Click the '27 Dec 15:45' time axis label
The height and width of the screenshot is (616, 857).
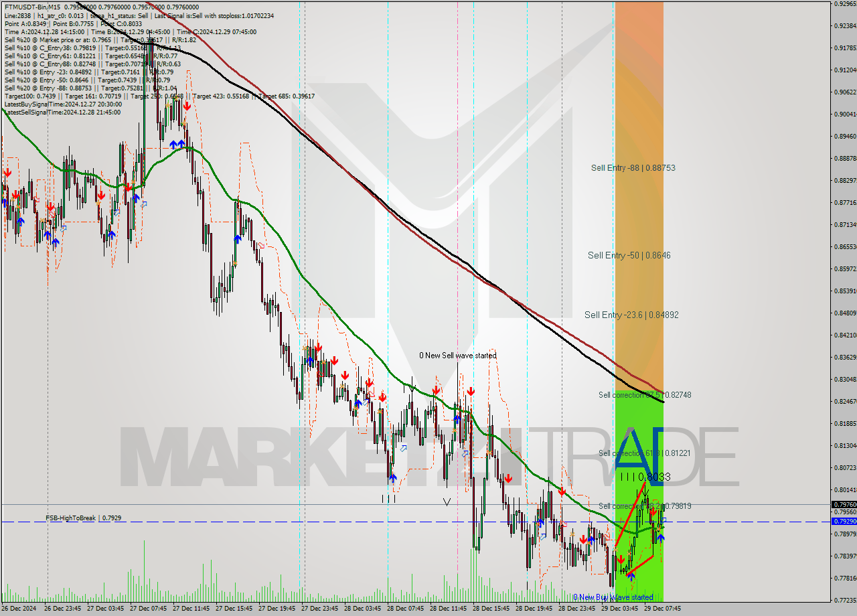(234, 609)
